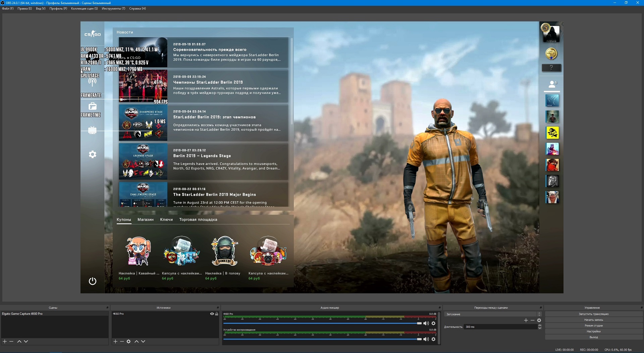This screenshot has width=644, height=353.
Task: Move the 4K60 Pro source down
Action: pyautogui.click(x=143, y=341)
